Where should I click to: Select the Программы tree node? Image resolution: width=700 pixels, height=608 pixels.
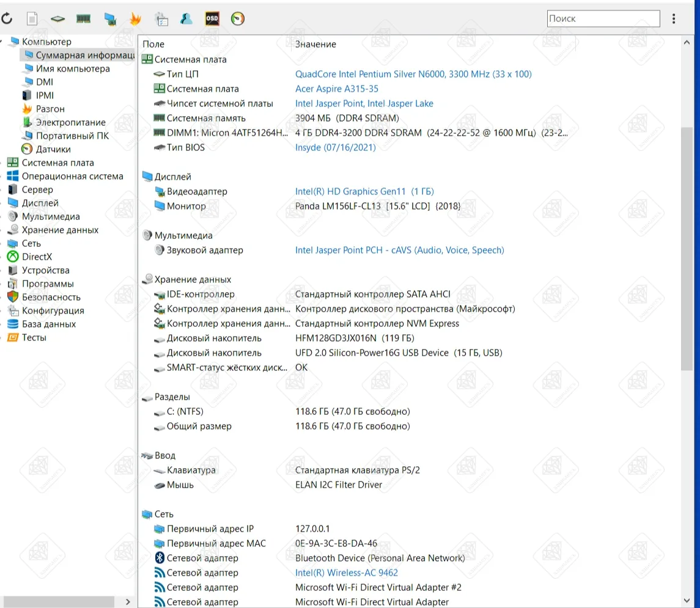48,284
